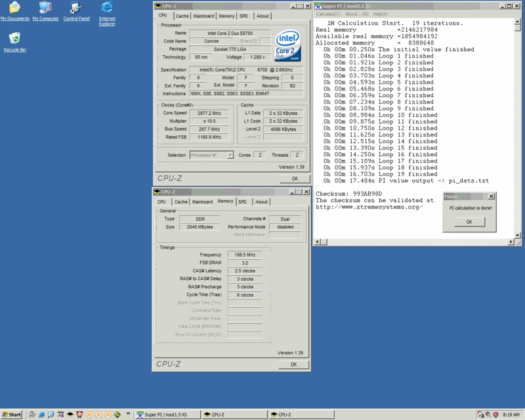Screen dimensions: 525x420
Task: Select SPD tab in lower CPU-Z window
Action: click(x=242, y=202)
